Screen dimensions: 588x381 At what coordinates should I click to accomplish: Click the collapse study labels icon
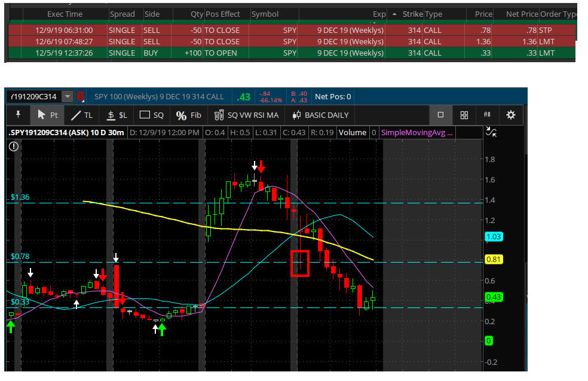491,132
